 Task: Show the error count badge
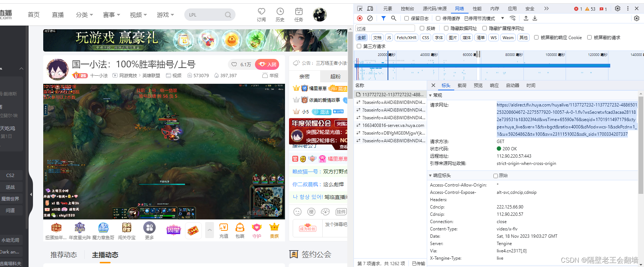click(x=578, y=9)
